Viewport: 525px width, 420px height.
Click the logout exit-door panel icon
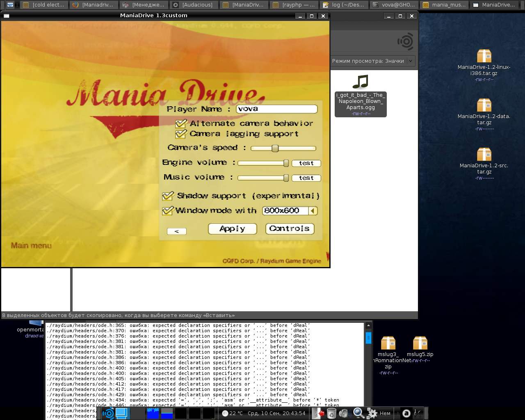tap(319, 413)
